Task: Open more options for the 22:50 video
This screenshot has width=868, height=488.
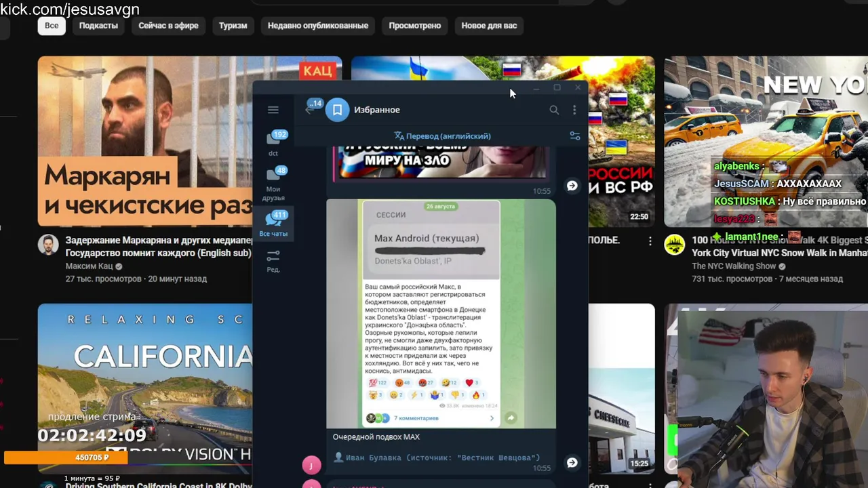Action: click(650, 241)
